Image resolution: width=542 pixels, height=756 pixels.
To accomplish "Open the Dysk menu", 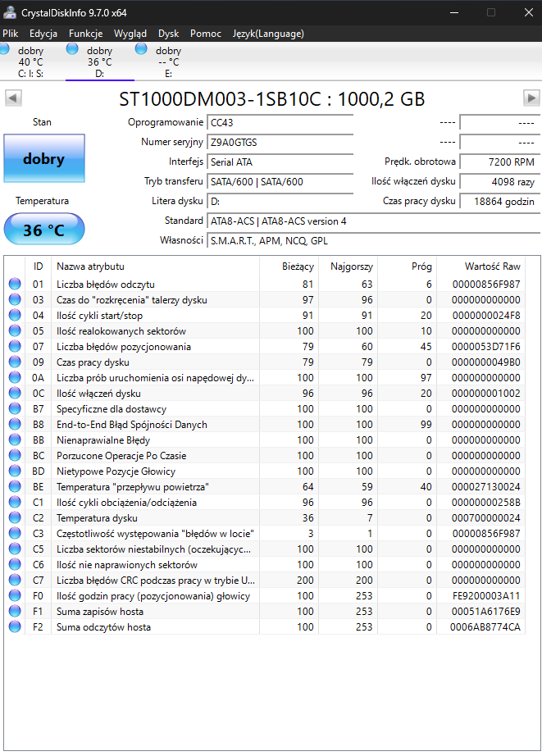I will point(168,34).
